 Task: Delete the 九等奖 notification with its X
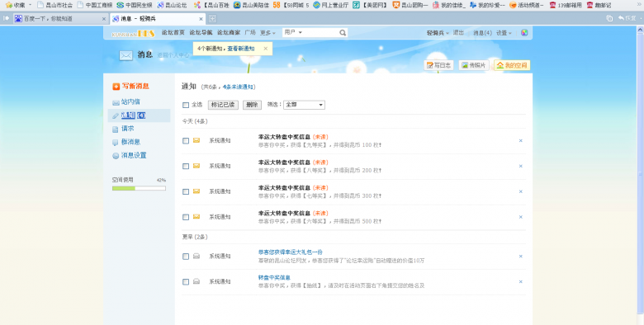[x=520, y=141]
